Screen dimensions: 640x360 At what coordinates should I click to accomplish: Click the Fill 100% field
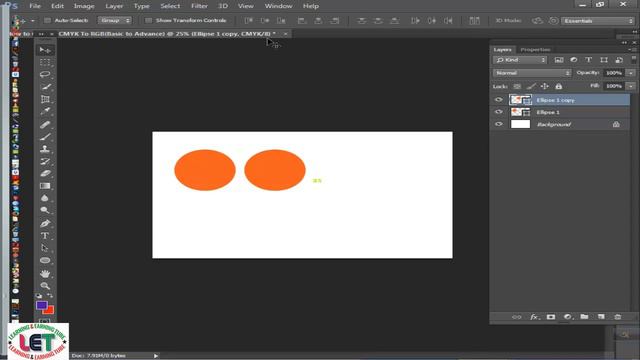(614, 86)
